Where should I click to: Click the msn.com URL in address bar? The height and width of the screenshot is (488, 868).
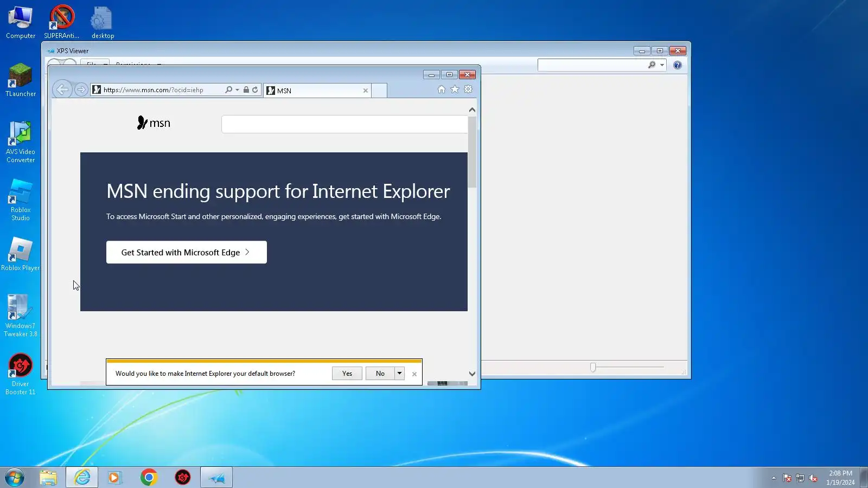click(154, 90)
